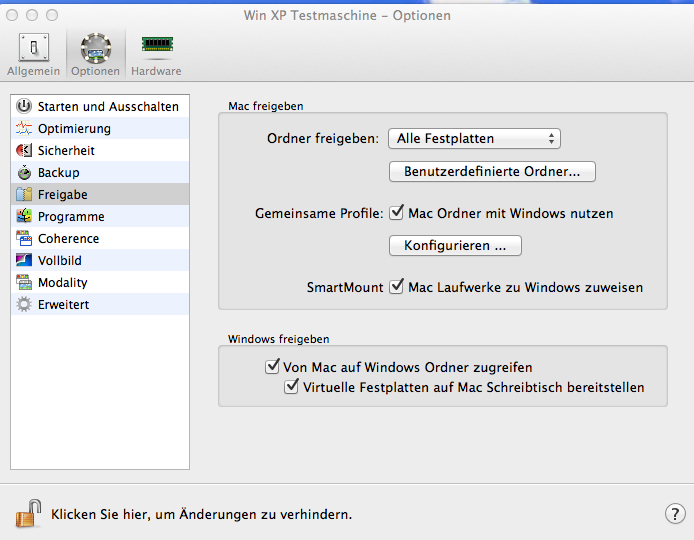Expand the Ordner freigeben Alle Festplatten dropdown
This screenshot has height=540, width=694.
pyautogui.click(x=474, y=139)
